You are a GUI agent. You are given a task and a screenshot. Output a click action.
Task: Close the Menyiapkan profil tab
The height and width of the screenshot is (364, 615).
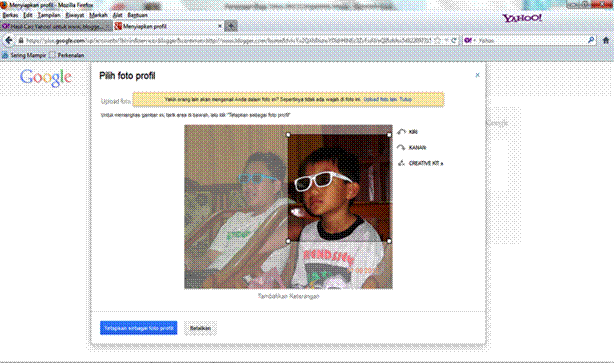[x=220, y=26]
